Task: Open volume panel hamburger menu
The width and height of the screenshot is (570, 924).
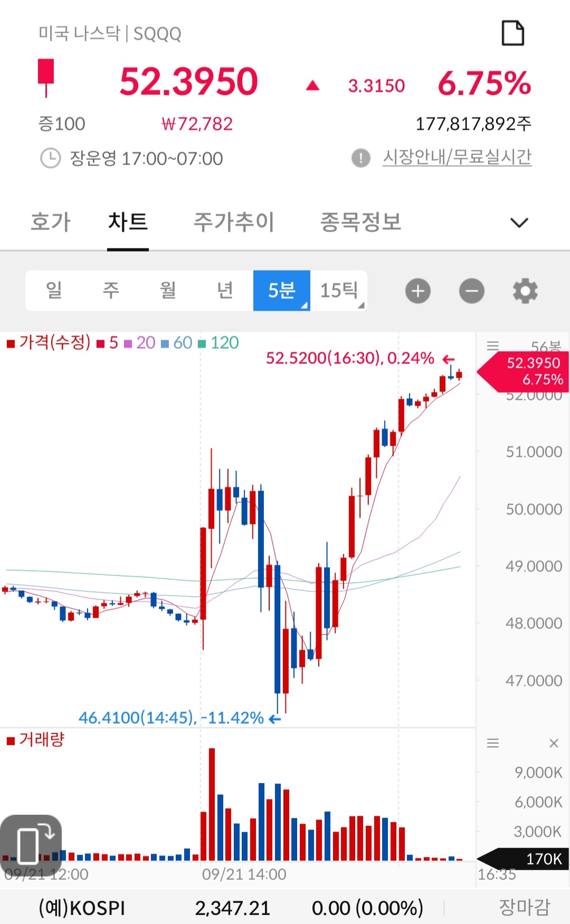Action: point(493,743)
